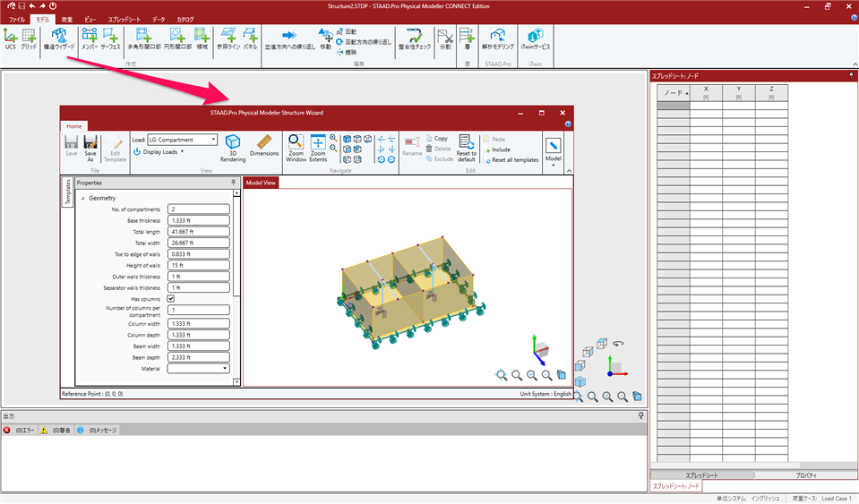Click Reset all templates
Viewport: 859px width, 504px height.
(511, 159)
